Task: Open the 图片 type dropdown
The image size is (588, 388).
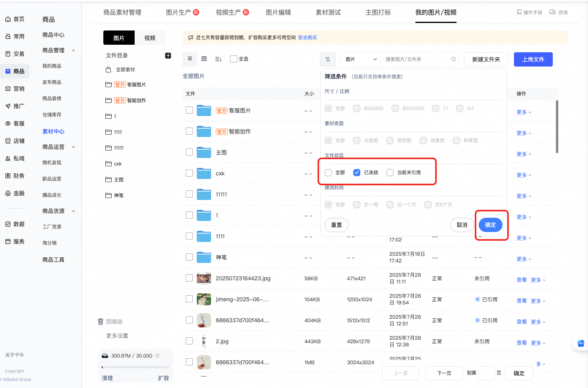Action: pyautogui.click(x=361, y=59)
